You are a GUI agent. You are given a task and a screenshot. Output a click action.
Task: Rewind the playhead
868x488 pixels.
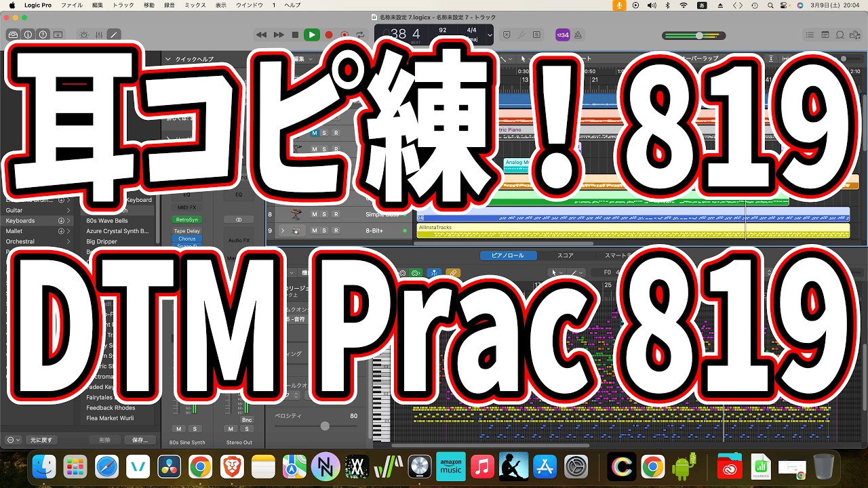pyautogui.click(x=262, y=35)
